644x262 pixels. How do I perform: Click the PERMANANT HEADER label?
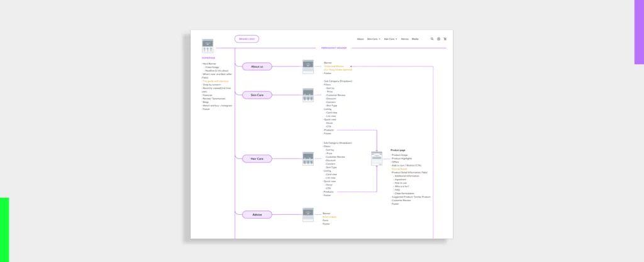coord(334,48)
